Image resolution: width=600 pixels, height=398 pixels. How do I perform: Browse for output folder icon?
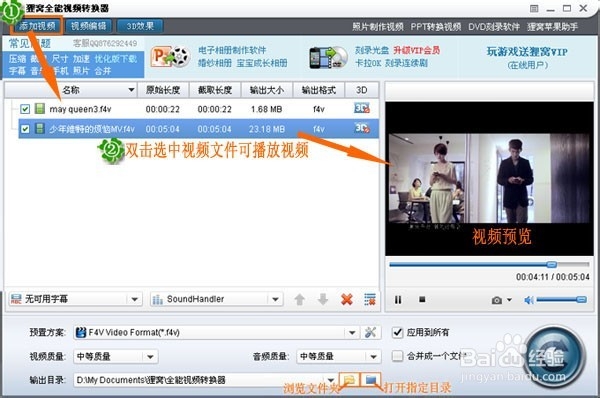click(x=349, y=379)
